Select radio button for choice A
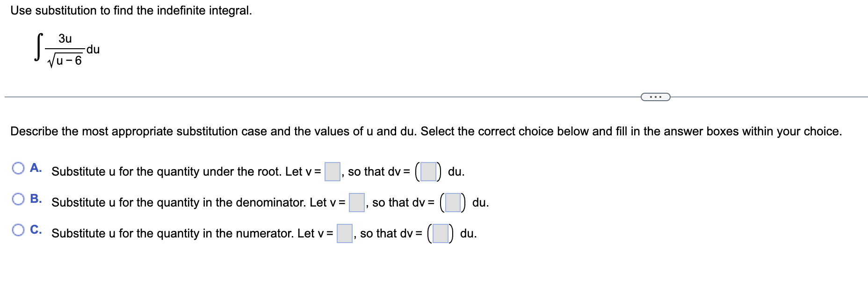Screen dimensions: 868x296 pyautogui.click(x=18, y=168)
